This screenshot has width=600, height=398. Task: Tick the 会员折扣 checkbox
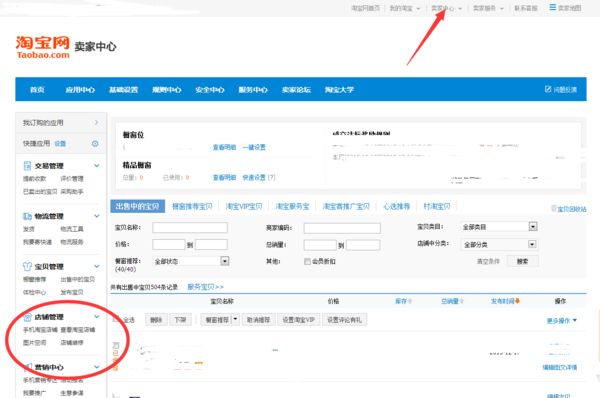point(307,261)
